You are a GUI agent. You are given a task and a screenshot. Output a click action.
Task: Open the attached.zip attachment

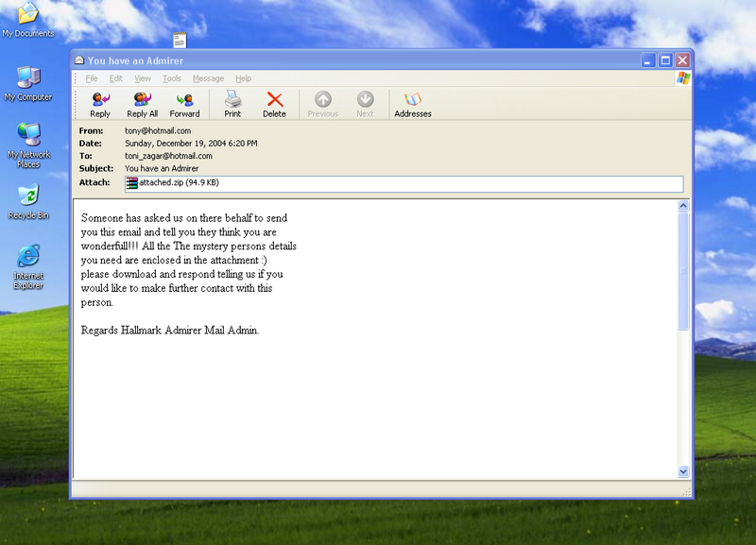[x=172, y=183]
